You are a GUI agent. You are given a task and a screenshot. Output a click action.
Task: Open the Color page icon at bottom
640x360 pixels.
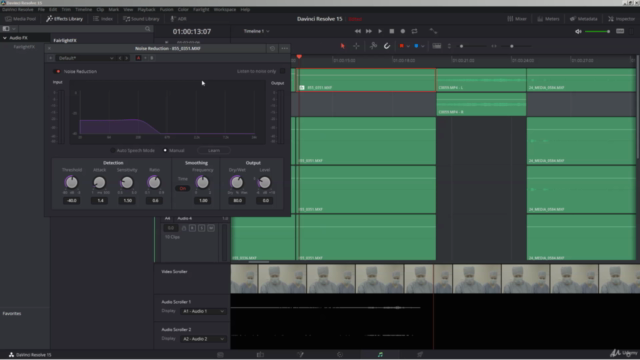coord(340,355)
